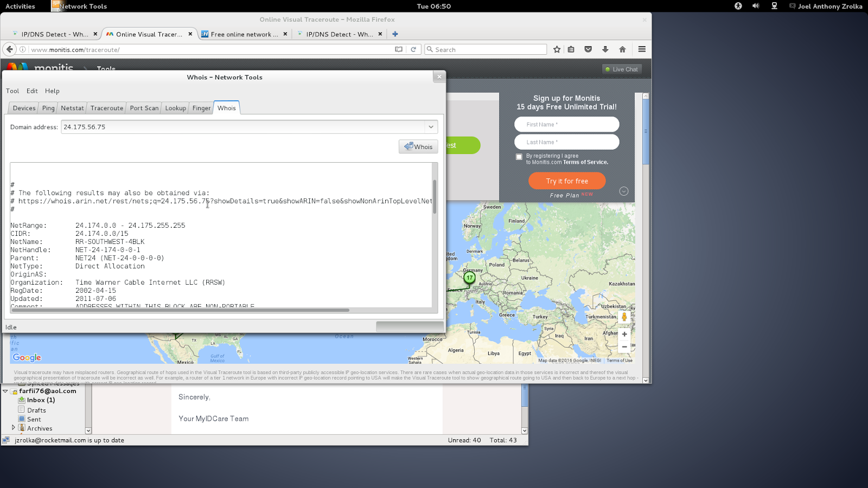868x488 pixels.
Task: Open Domain address dropdown arrow
Action: click(x=431, y=127)
